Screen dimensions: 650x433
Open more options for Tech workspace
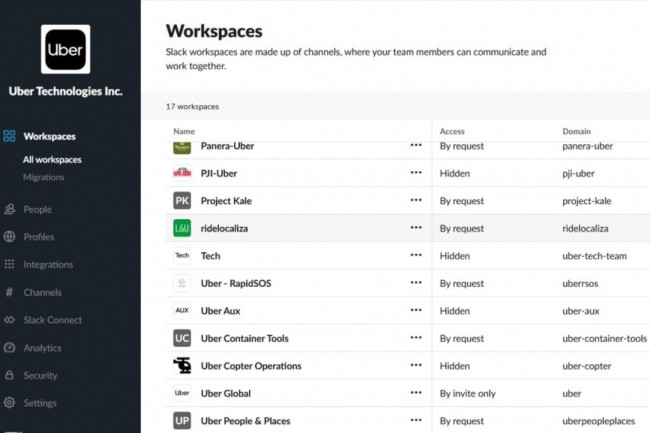(x=416, y=255)
